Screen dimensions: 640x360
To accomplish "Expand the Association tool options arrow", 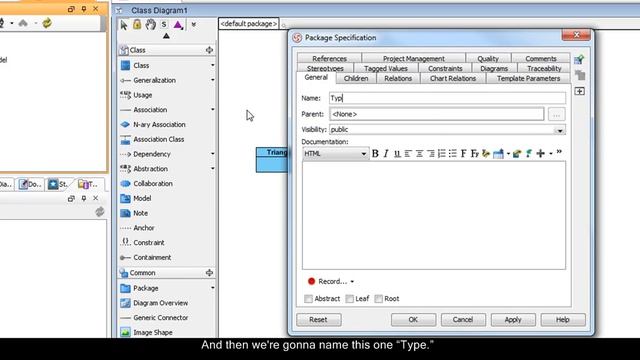I will coord(213,109).
